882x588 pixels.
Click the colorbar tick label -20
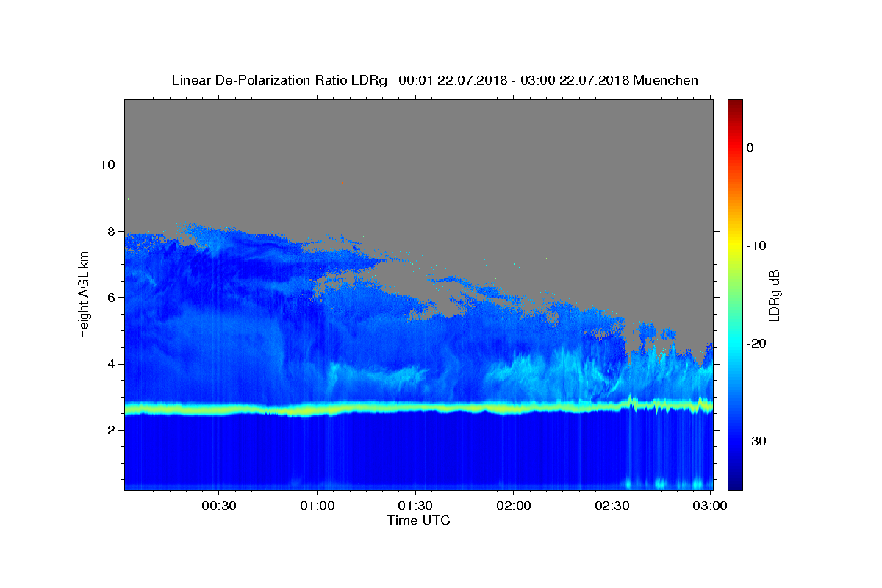[757, 343]
